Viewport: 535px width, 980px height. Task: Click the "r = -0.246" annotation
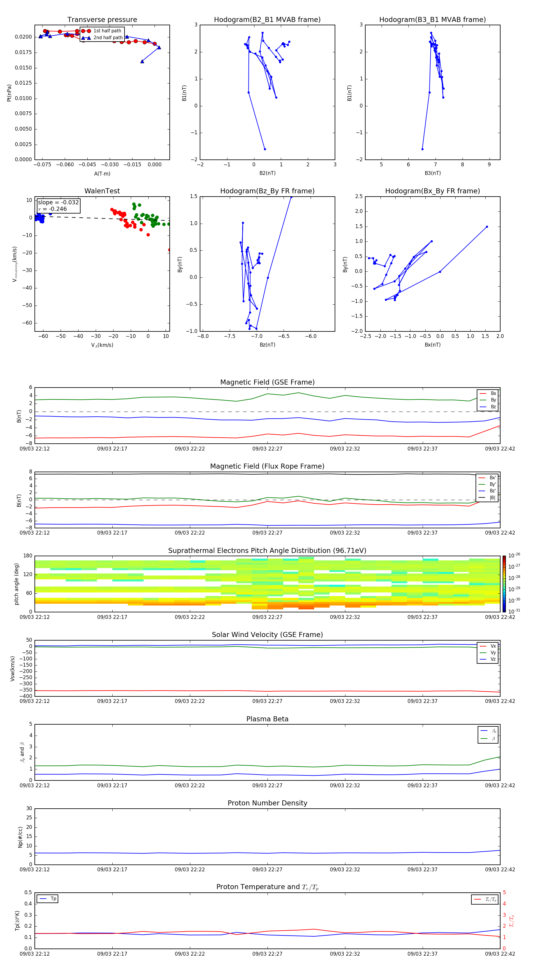click(x=53, y=209)
